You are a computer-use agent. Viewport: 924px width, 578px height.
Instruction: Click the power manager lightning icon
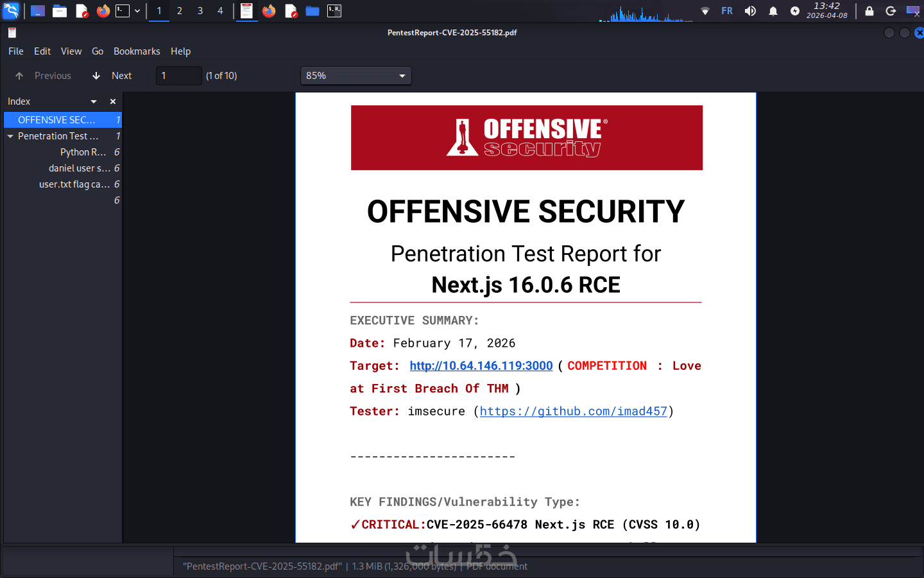click(795, 11)
